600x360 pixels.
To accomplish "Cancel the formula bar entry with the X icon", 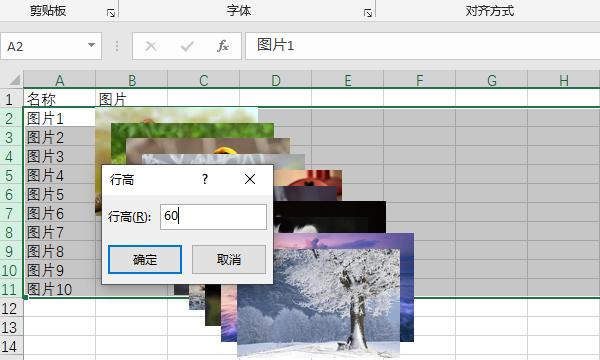I will tap(151, 46).
